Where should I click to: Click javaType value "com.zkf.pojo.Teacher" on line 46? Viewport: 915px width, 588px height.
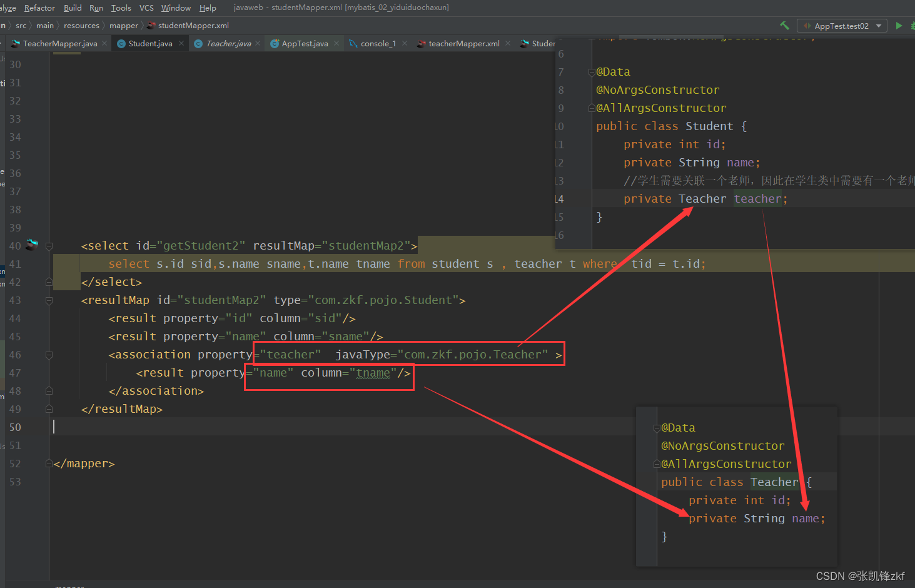(473, 355)
